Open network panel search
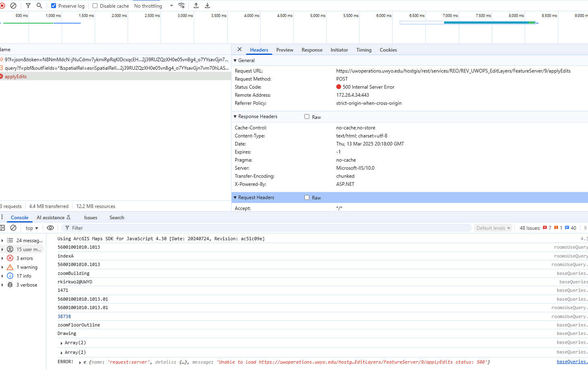Viewport: 588px width, 370px height. (x=39, y=5)
